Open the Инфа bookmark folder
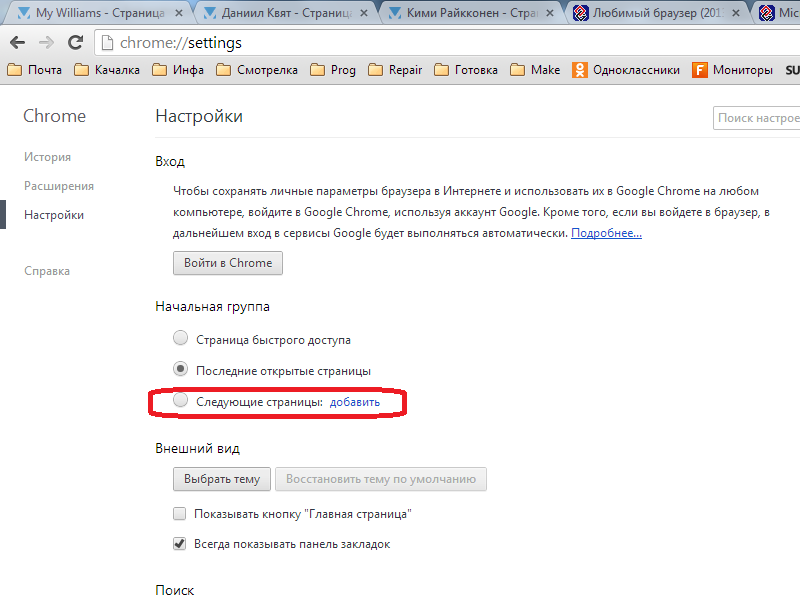This screenshot has width=800, height=600. click(178, 70)
